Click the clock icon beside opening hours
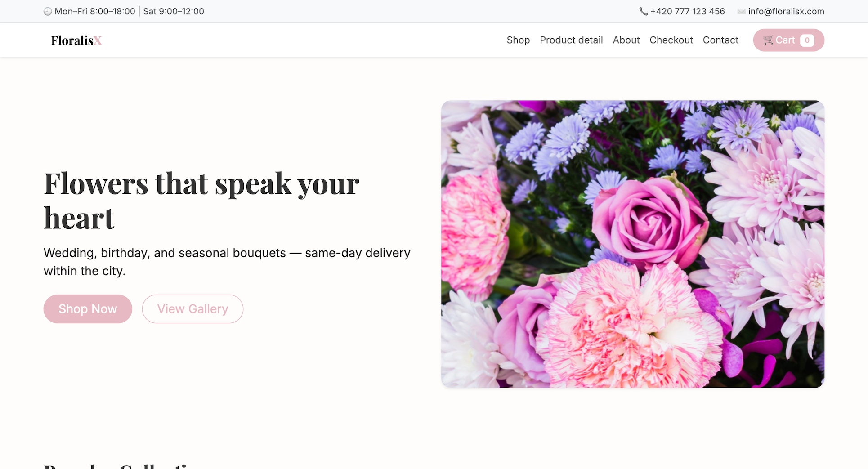This screenshot has height=469, width=868. coord(48,12)
